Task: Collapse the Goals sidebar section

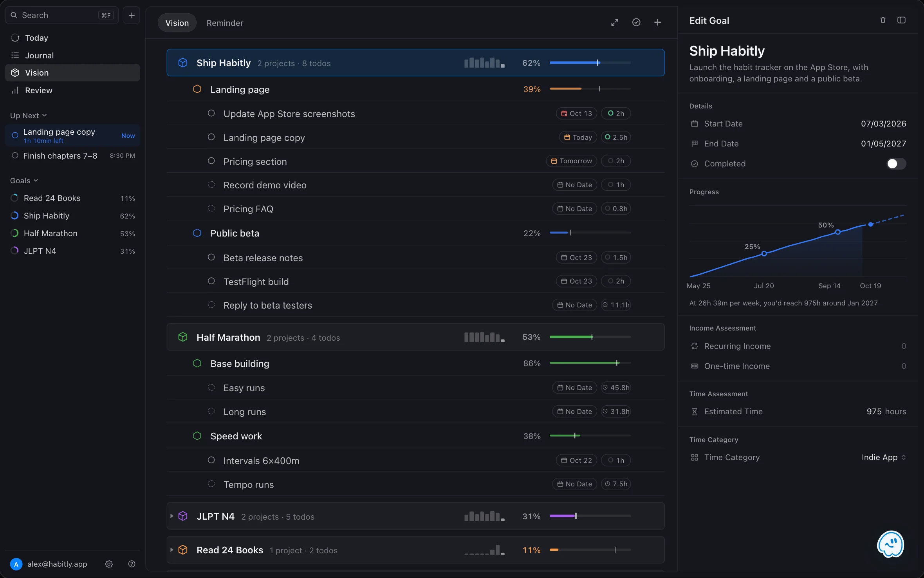Action: tap(24, 181)
